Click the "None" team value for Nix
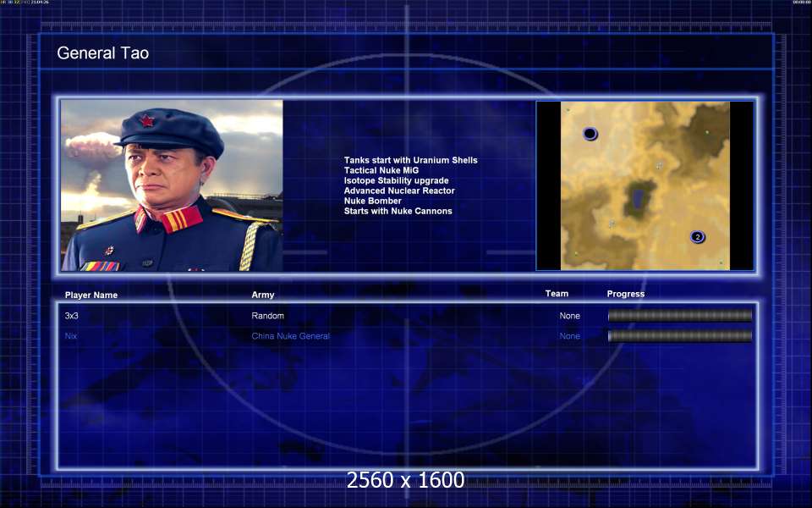Viewport: 812px width, 508px height. click(x=569, y=336)
